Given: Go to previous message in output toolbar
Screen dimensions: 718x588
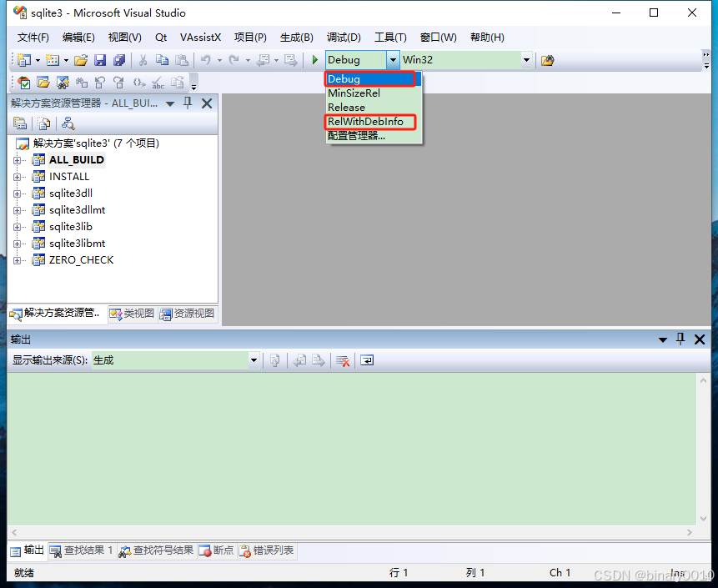Looking at the screenshot, I should point(299,360).
